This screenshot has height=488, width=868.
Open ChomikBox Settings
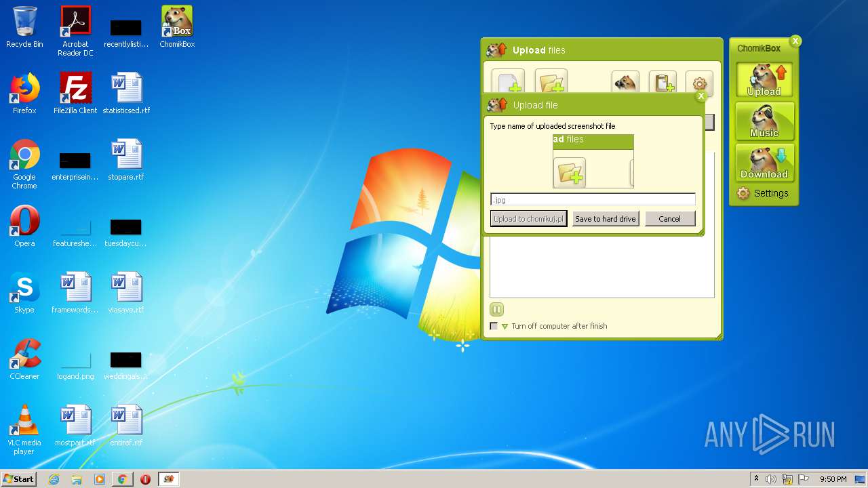coord(763,193)
